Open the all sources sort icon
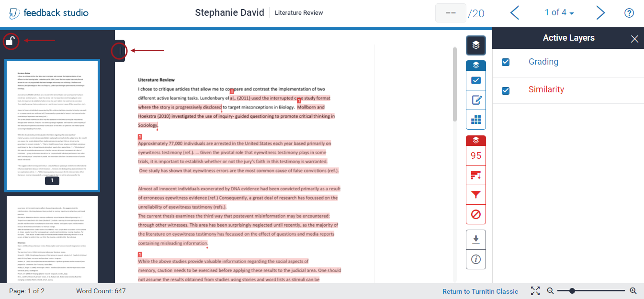Image resolution: width=644 pixels, height=299 pixels. [x=476, y=175]
